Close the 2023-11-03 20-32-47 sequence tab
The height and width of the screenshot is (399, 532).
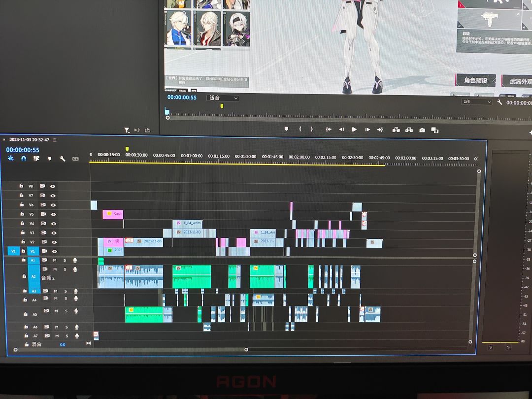pyautogui.click(x=4, y=139)
